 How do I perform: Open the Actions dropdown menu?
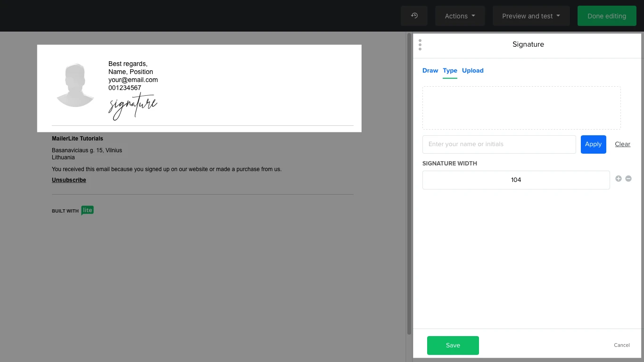click(460, 16)
